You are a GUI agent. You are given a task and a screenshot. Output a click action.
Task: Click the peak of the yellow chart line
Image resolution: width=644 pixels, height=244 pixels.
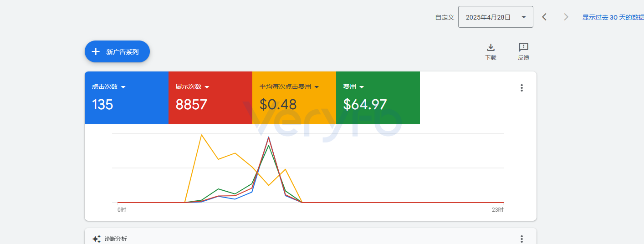(x=201, y=135)
